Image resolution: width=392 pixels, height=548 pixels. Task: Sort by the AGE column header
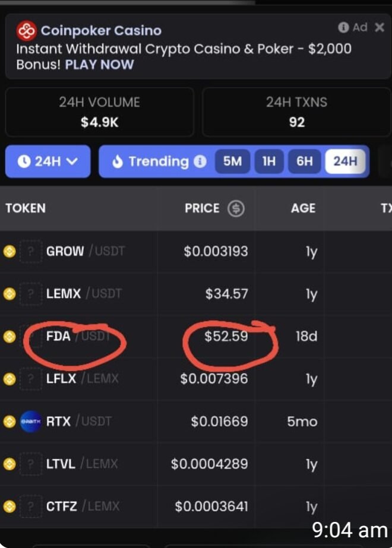(x=303, y=208)
